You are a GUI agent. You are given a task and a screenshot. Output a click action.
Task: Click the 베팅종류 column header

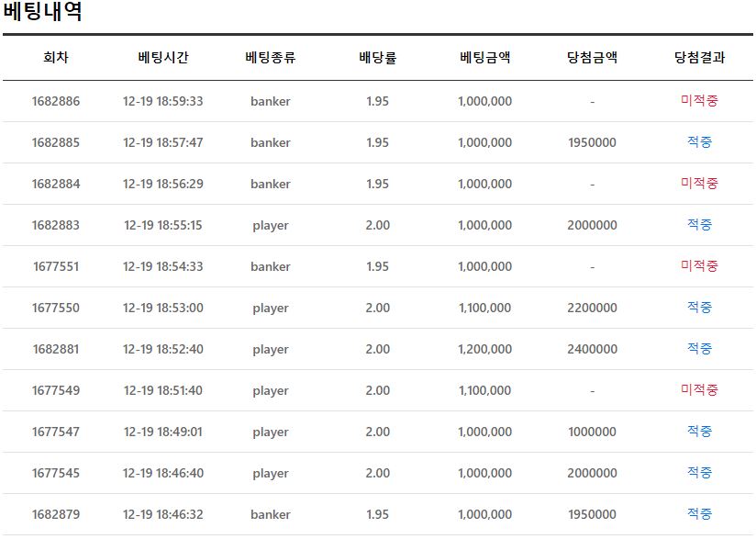270,57
